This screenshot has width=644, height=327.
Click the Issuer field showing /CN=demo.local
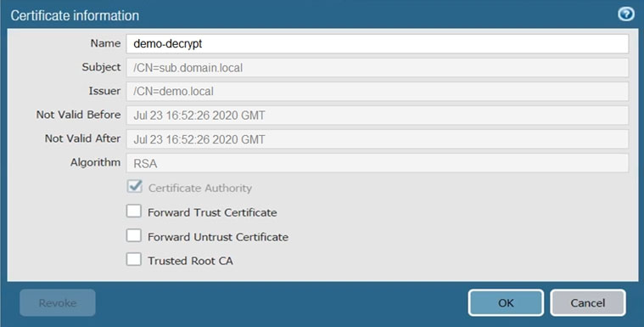(x=377, y=92)
